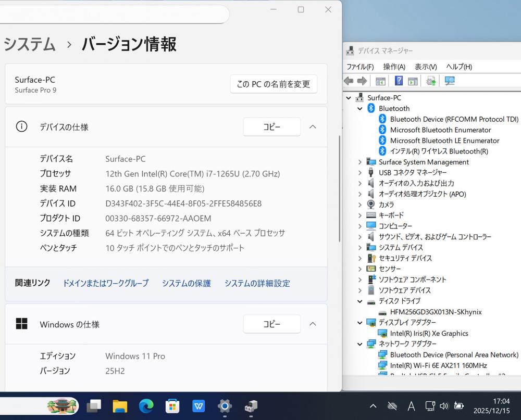The width and height of the screenshot is (521, 420).
Task: Expand the キーボード device category
Action: [x=359, y=215]
